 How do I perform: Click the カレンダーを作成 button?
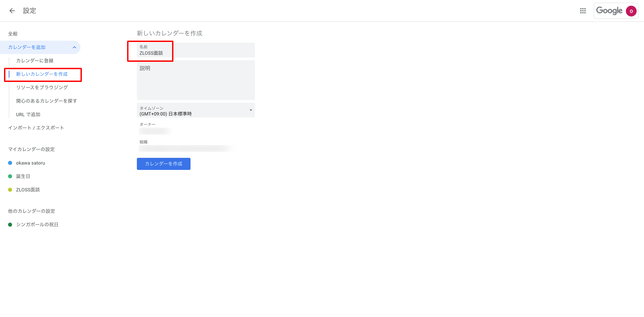point(164,164)
